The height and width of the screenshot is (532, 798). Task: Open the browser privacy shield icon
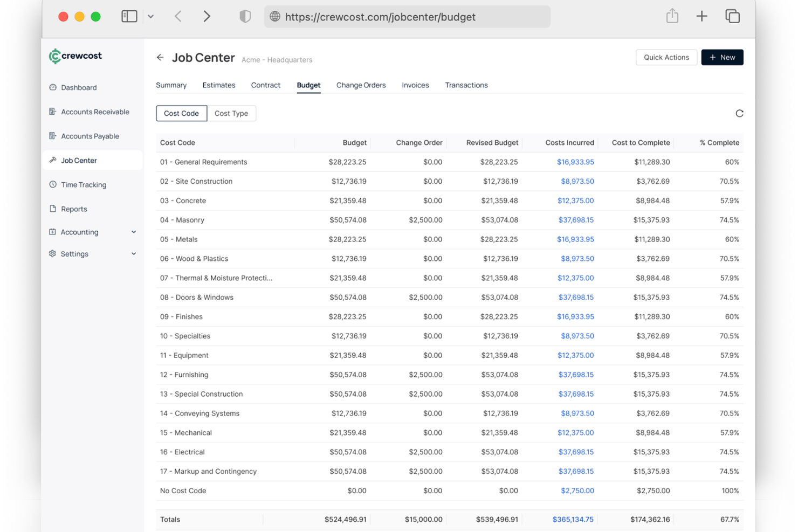(x=245, y=16)
